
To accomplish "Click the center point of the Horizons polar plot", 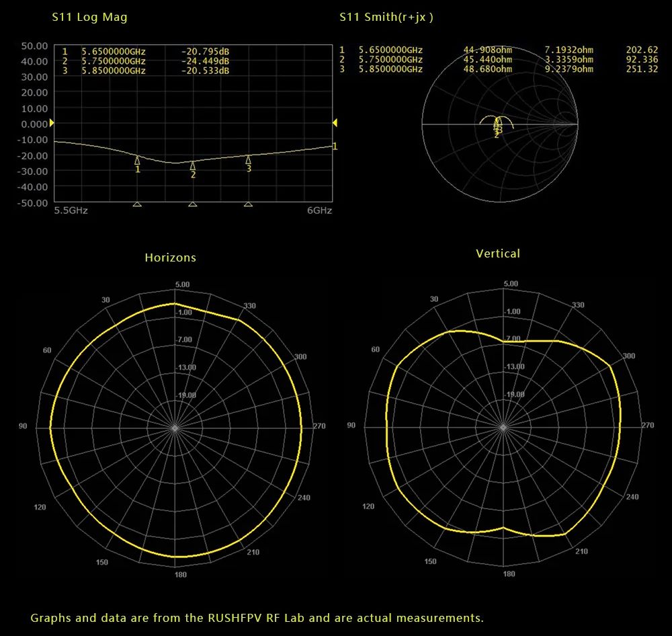I will point(175,428).
